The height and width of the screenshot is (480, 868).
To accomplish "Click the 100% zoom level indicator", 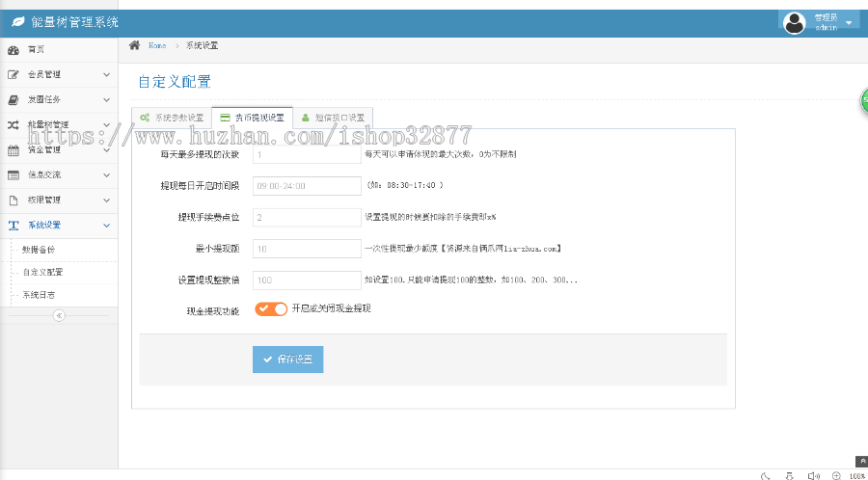I will tap(858, 475).
